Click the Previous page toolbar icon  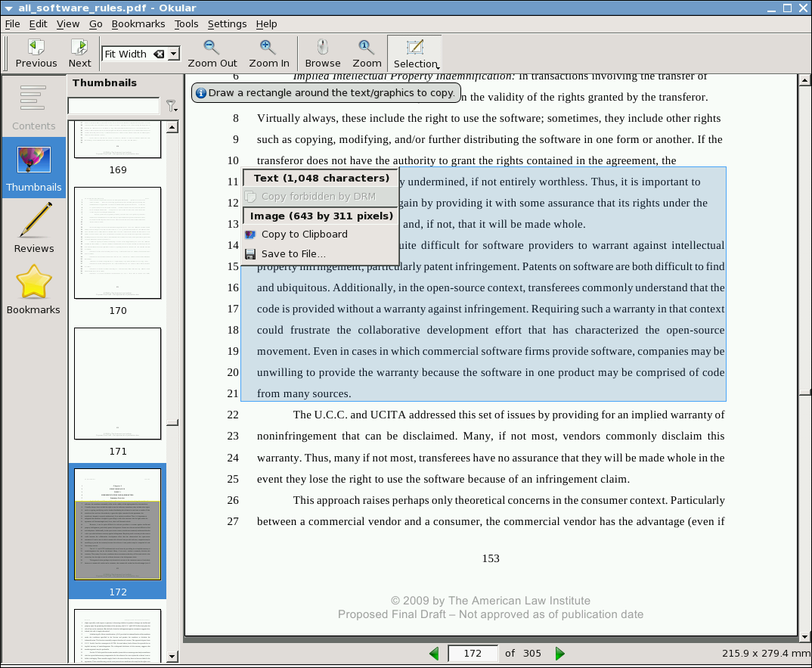click(x=36, y=53)
